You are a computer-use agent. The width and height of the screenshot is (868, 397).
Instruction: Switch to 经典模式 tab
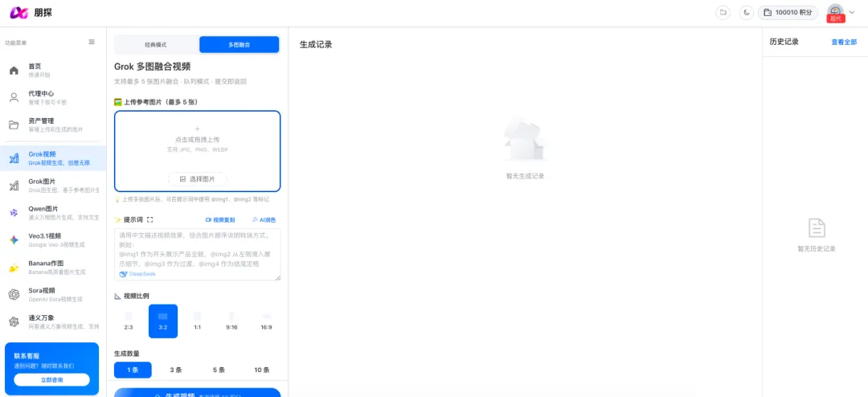(156, 45)
